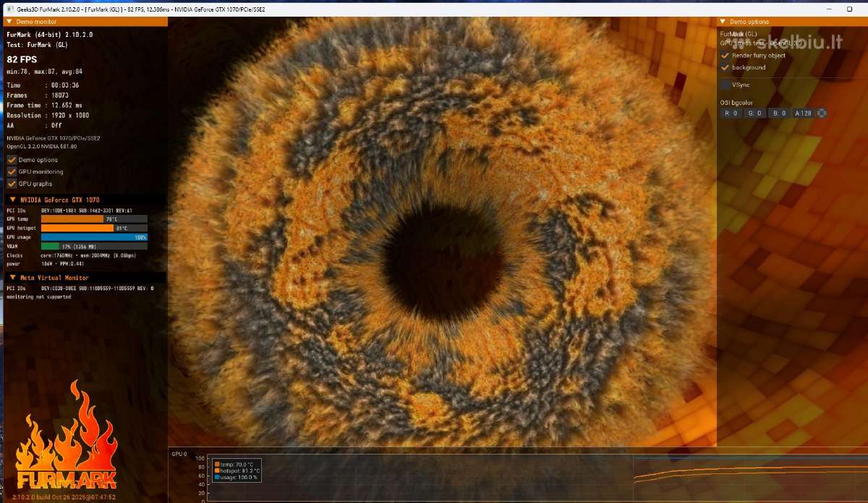
Task: Click the R value field of OSI bgcolor
Action: [x=731, y=114]
